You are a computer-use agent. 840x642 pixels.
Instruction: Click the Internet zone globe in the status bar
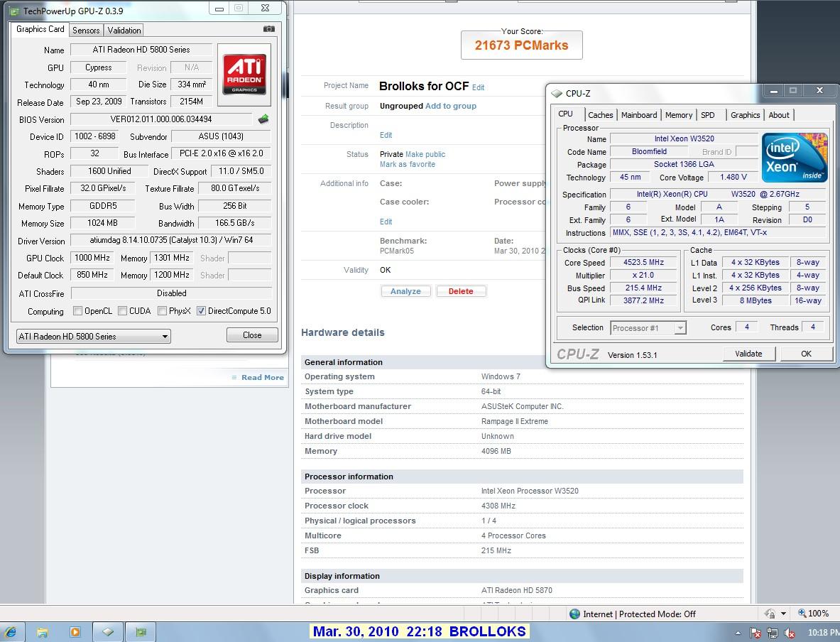575,614
